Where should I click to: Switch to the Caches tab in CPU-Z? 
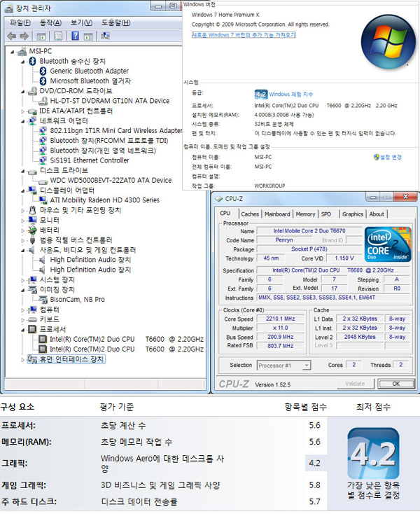[250, 214]
